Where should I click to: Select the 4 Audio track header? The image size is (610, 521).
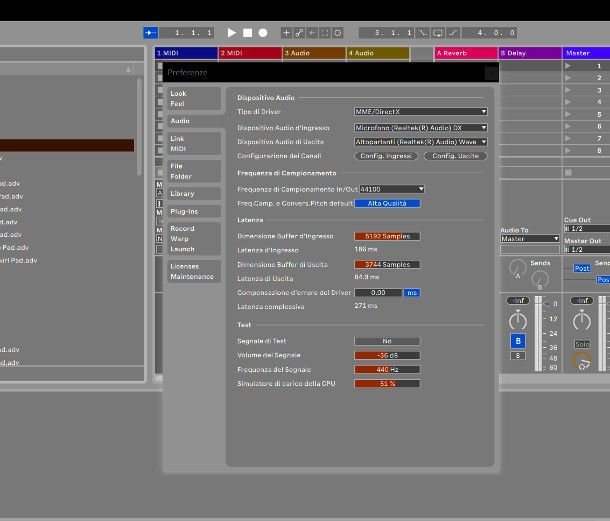tap(378, 53)
